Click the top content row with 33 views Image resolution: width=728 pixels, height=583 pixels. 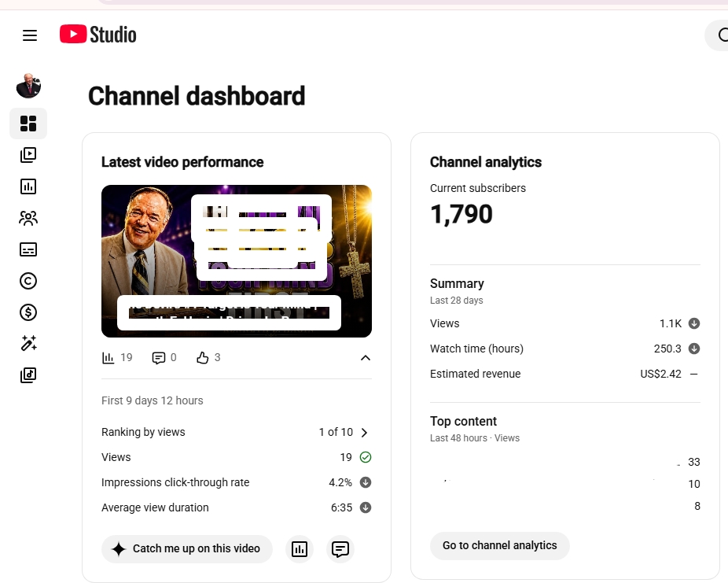pos(565,462)
